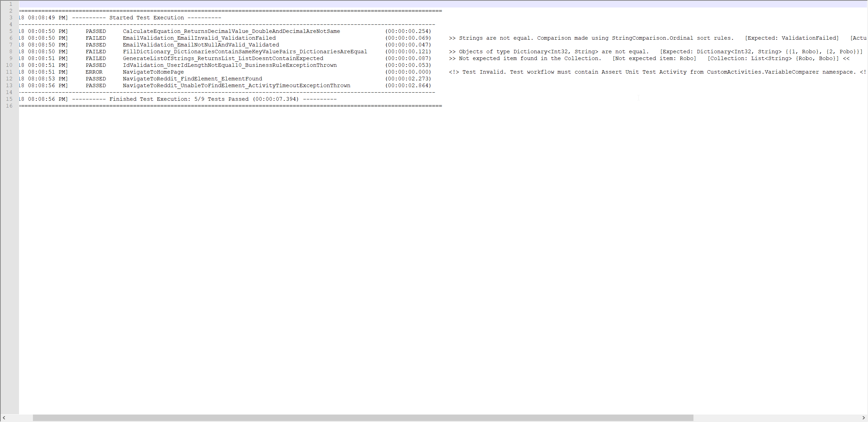The image size is (868, 422).
Task: Click line number 1 in the gutter
Action: pos(11,4)
